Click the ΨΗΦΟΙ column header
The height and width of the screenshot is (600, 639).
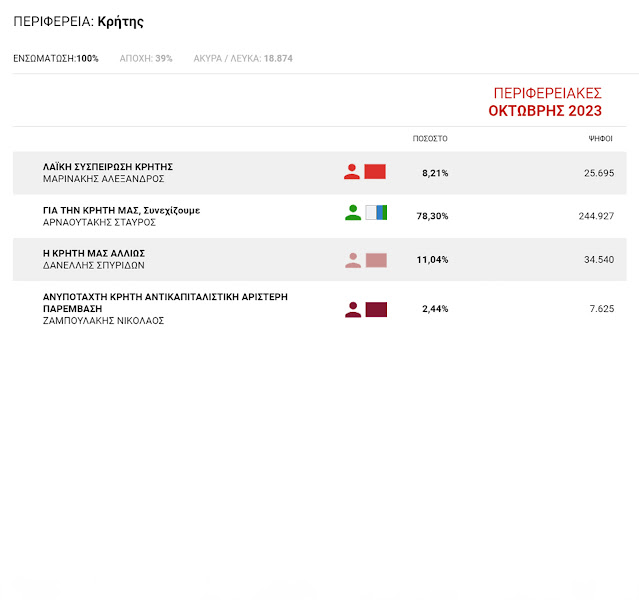[x=600, y=139]
